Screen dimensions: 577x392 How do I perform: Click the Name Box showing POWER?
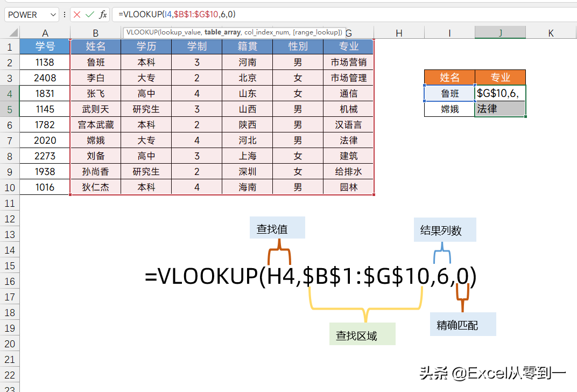tap(27, 15)
